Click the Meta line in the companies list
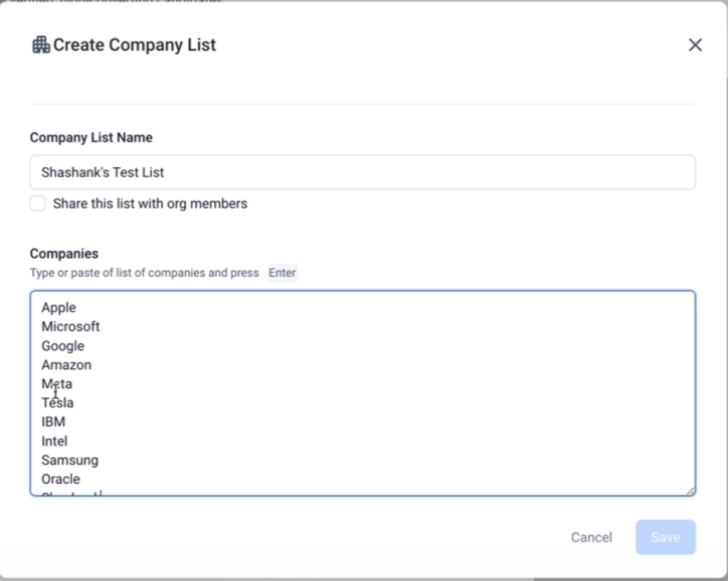This screenshot has width=728, height=581. point(57,384)
